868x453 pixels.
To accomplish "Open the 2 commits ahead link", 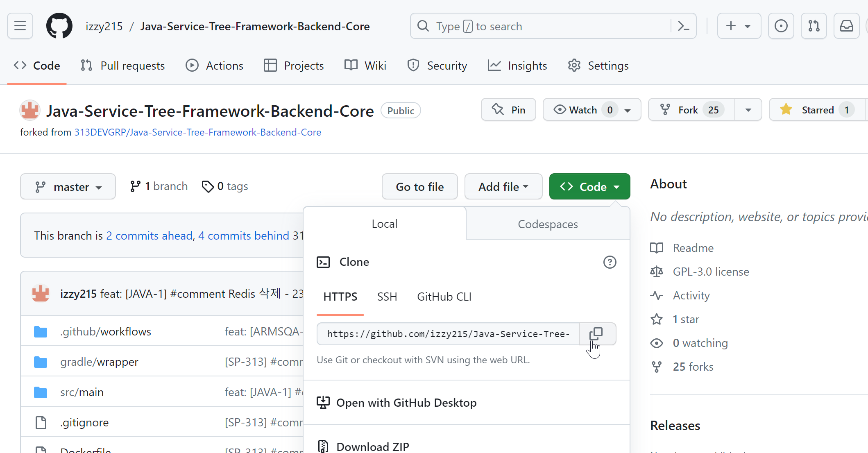I will pos(149,236).
